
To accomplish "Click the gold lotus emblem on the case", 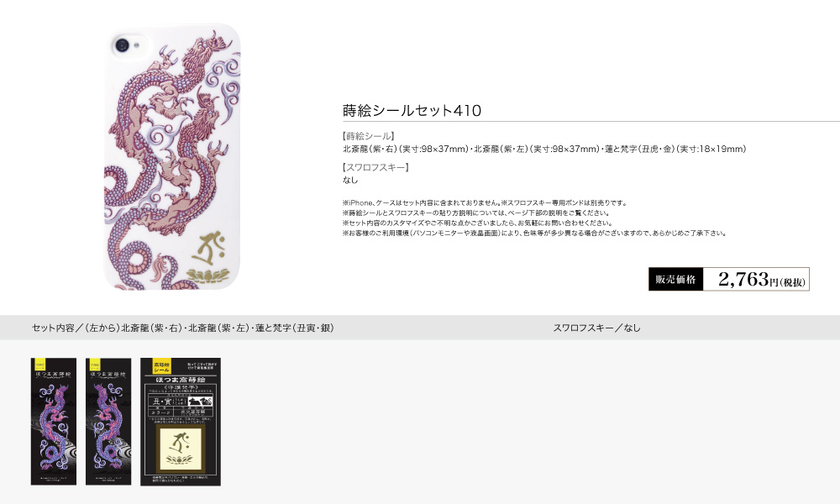I will click(x=207, y=276).
